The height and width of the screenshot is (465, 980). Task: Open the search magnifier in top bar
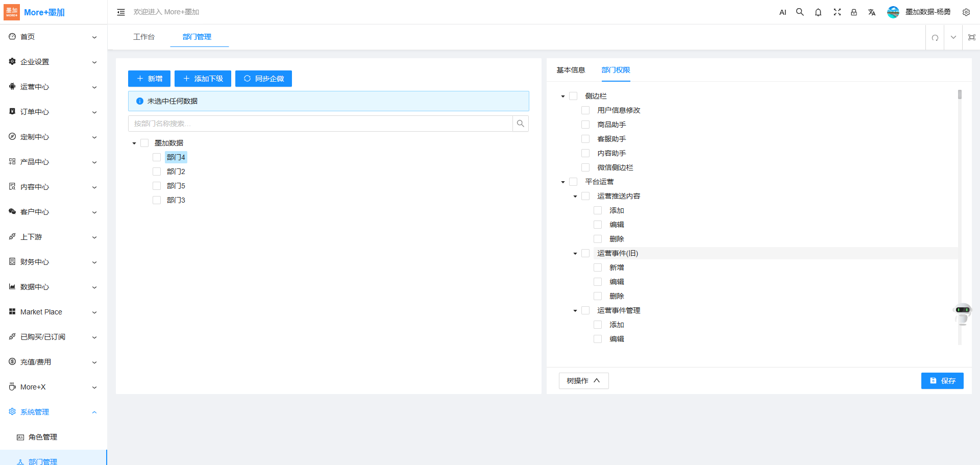click(800, 12)
